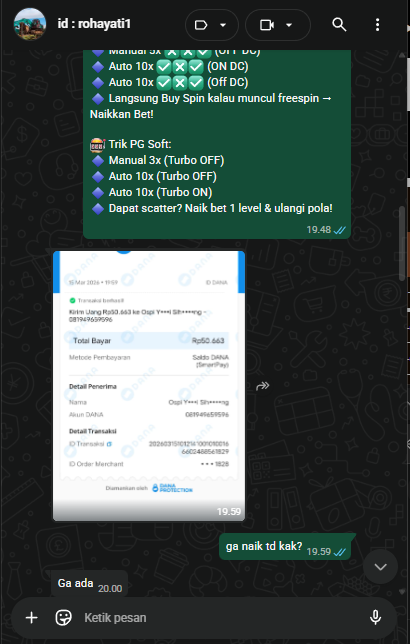Open the attach plus menu
Image resolution: width=410 pixels, height=644 pixels.
point(32,617)
